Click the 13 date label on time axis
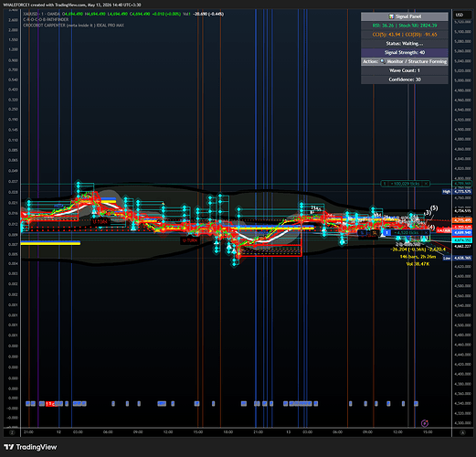Screen dimensions: 476x457 pos(288,432)
